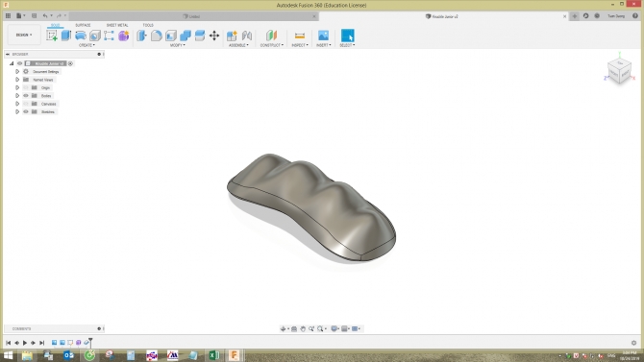Image resolution: width=644 pixels, height=362 pixels.
Task: Show the Canvases folder eye toggle
Action: [26, 104]
